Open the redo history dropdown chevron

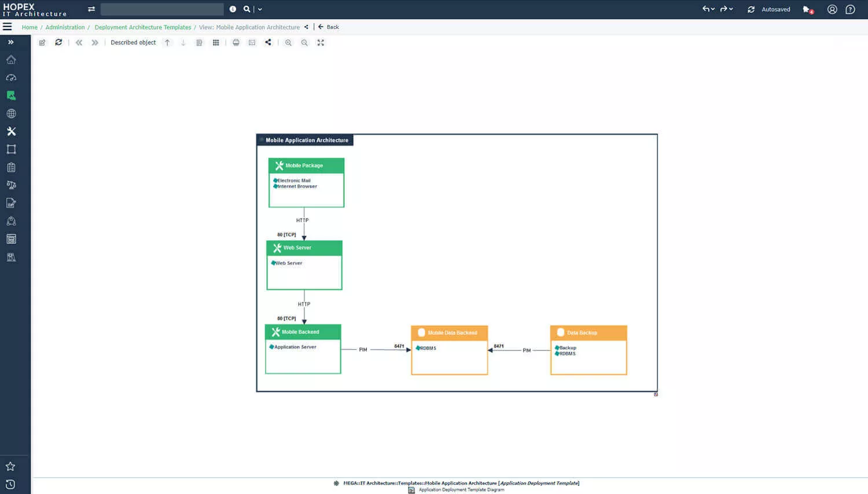tap(731, 9)
